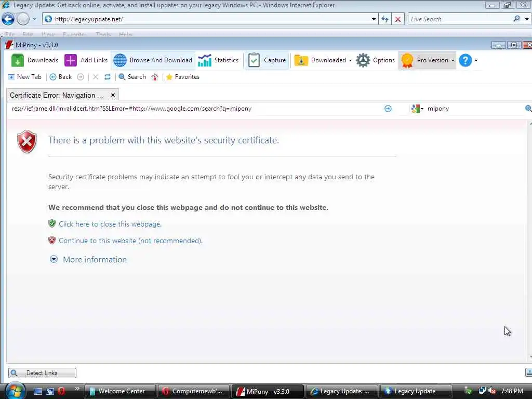Click here to close this webpage link
Screen dimensions: 532x399
pos(110,224)
